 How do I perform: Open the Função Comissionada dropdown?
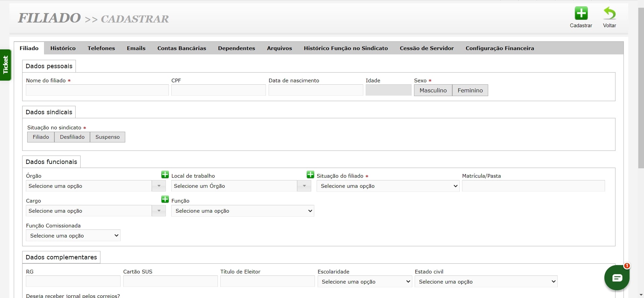[x=73, y=236]
